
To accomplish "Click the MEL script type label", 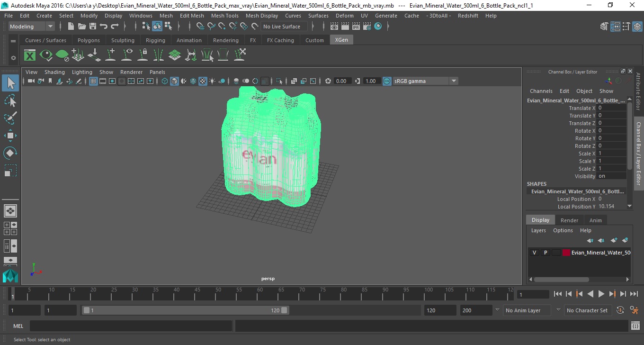I will point(18,326).
